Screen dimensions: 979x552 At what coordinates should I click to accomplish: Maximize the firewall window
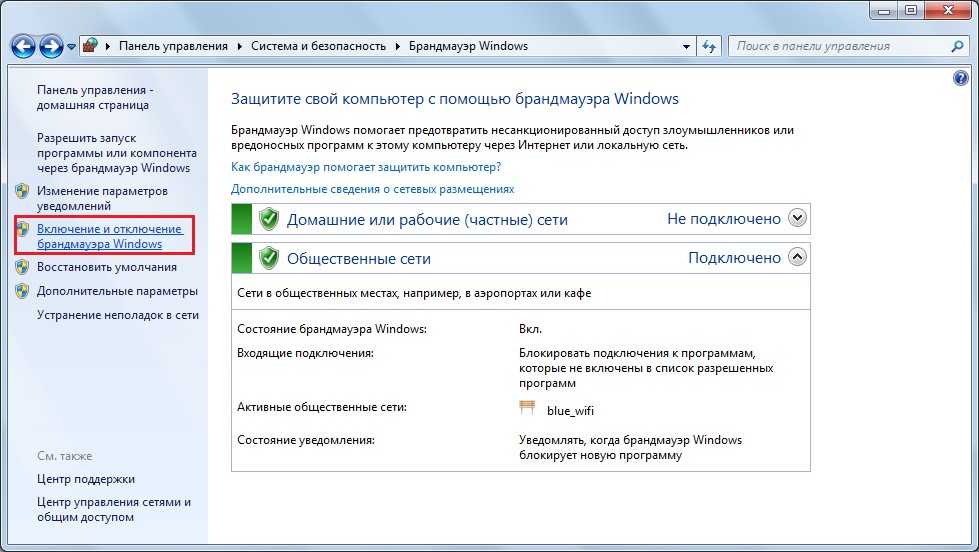click(x=911, y=10)
